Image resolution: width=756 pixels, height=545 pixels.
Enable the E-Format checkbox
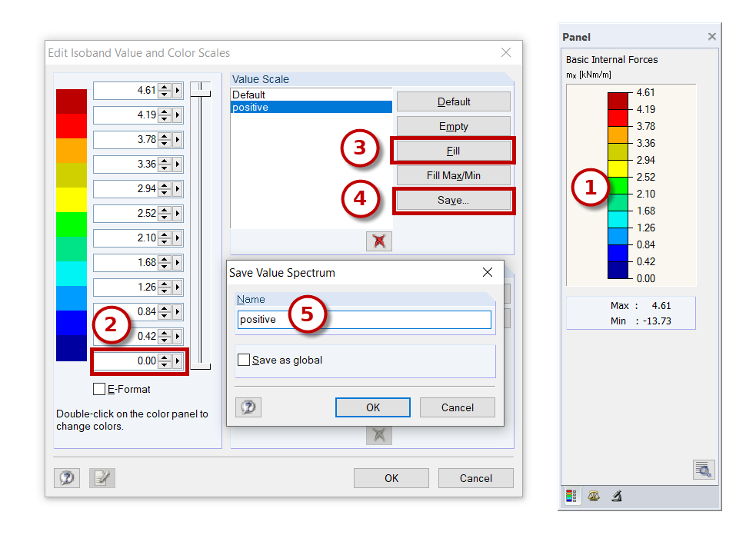point(98,389)
